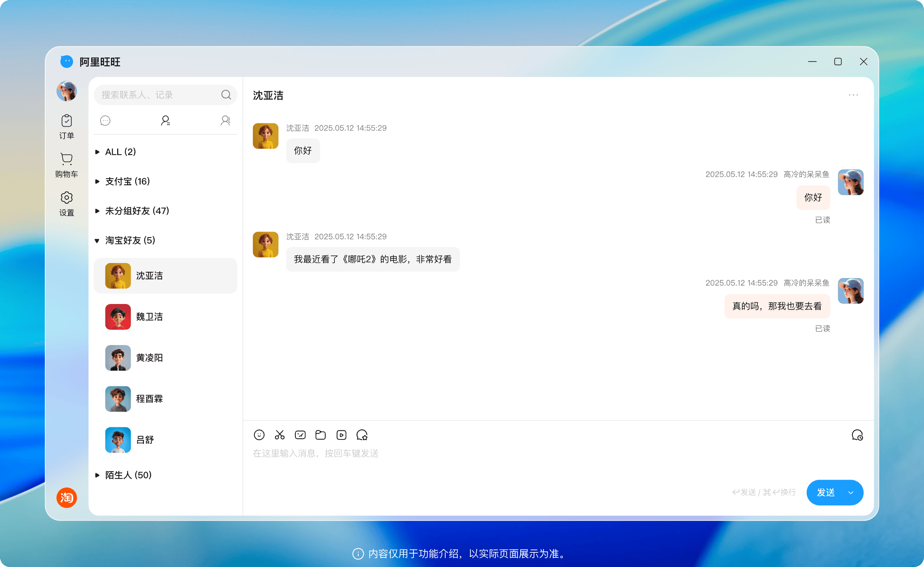Click the orange Taobao 淘 icon
This screenshot has width=924, height=567.
coord(67,498)
